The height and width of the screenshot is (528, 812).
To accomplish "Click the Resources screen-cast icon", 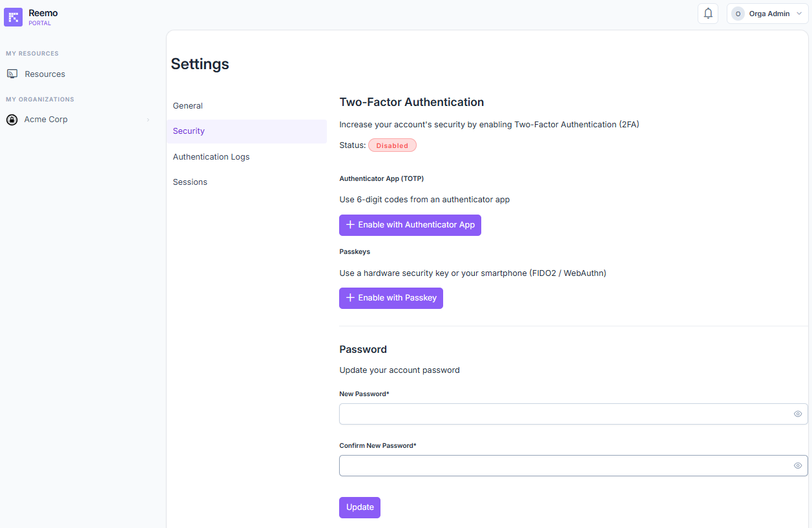I will pyautogui.click(x=12, y=74).
